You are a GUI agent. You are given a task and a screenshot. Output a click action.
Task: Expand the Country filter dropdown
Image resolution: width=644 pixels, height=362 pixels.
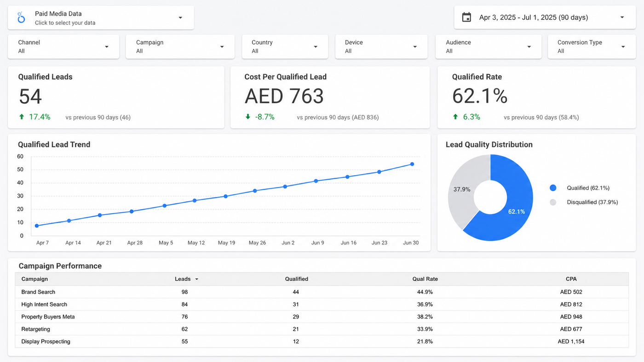[x=285, y=46]
